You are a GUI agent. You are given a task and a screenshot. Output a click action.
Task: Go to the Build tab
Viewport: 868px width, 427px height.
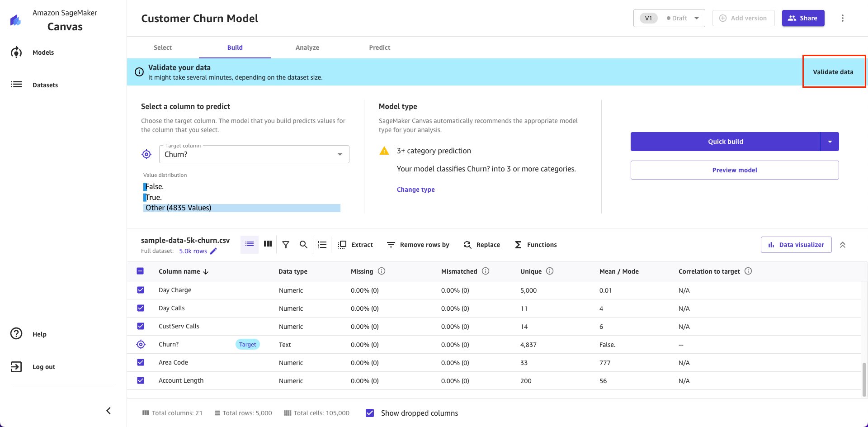(x=235, y=47)
